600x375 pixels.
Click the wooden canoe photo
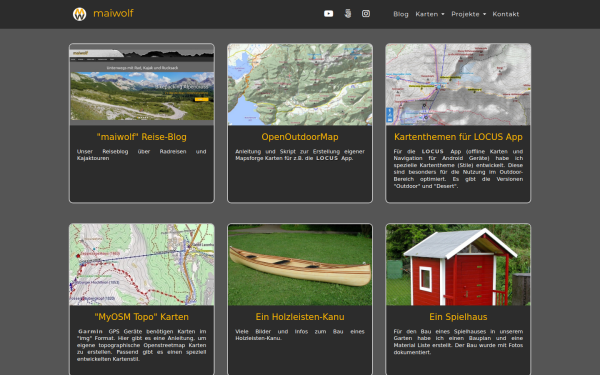[300, 265]
